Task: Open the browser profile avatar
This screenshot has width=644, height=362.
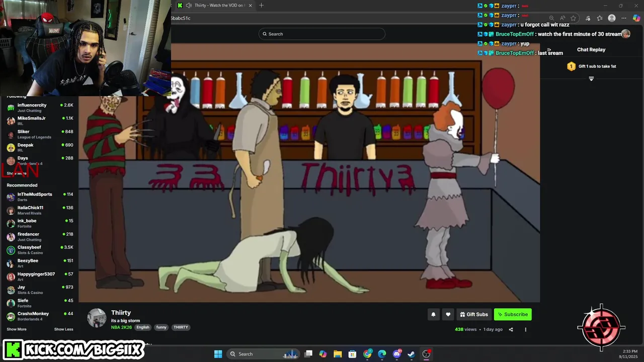Action: (x=612, y=18)
